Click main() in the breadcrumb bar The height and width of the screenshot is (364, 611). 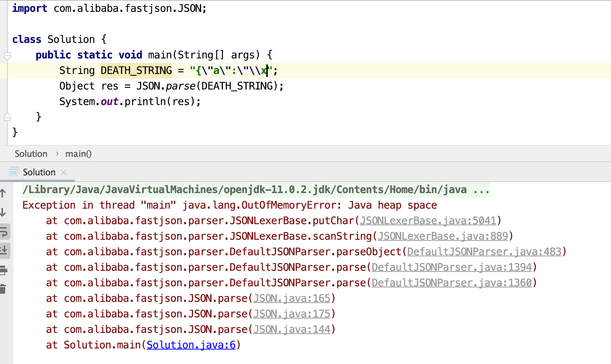pos(79,154)
